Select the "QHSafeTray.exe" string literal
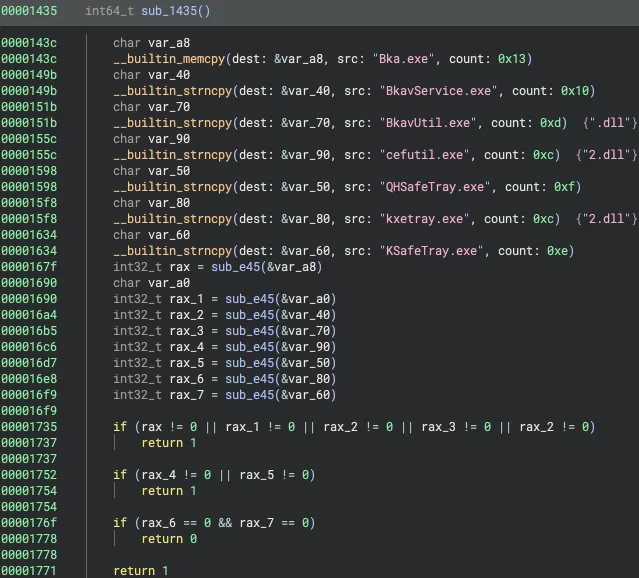The image size is (639, 578). pyautogui.click(x=435, y=187)
